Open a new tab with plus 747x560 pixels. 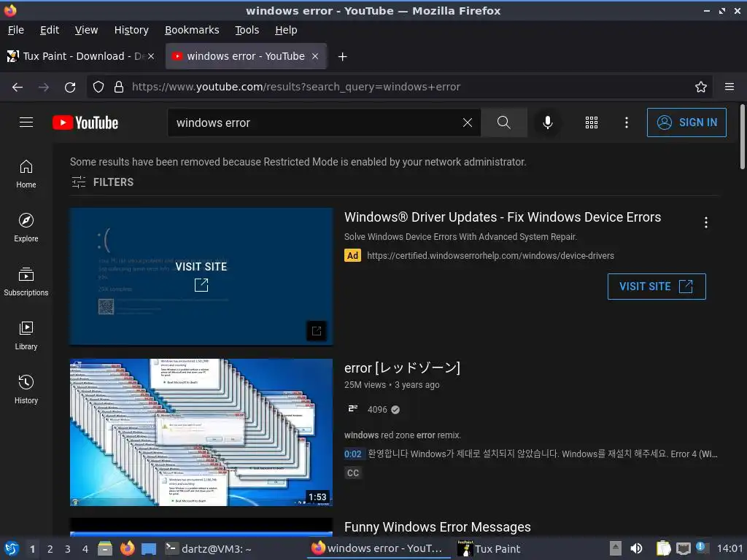click(342, 57)
